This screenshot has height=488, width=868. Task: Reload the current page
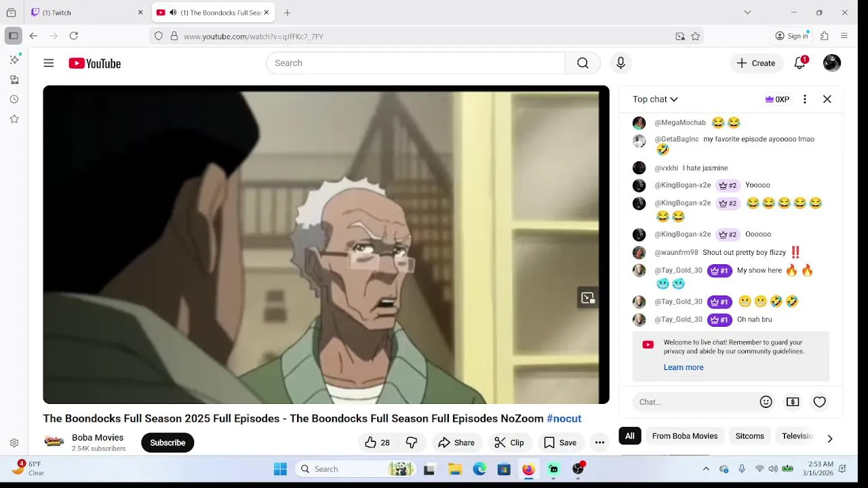click(74, 36)
